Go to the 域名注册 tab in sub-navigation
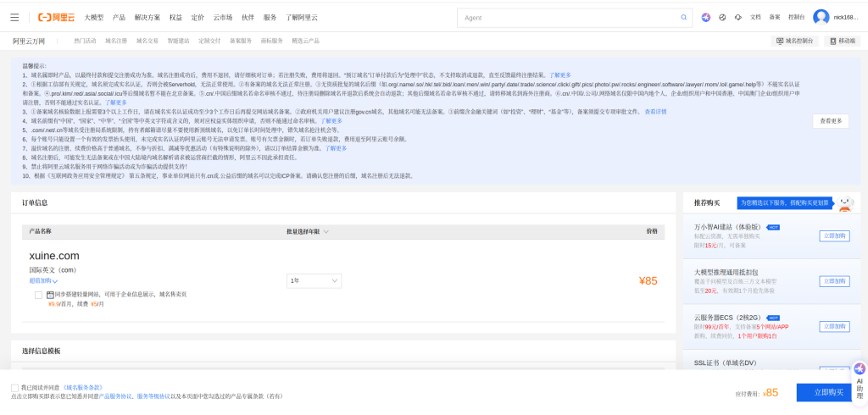This screenshot has height=415, width=868. [116, 41]
